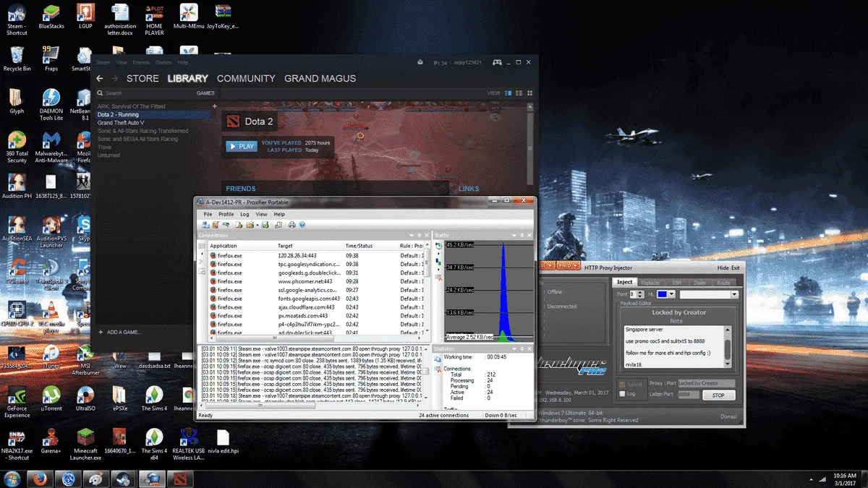Switch Steam library to grid view icon
This screenshot has width=868, height=488.
pyautogui.click(x=530, y=93)
